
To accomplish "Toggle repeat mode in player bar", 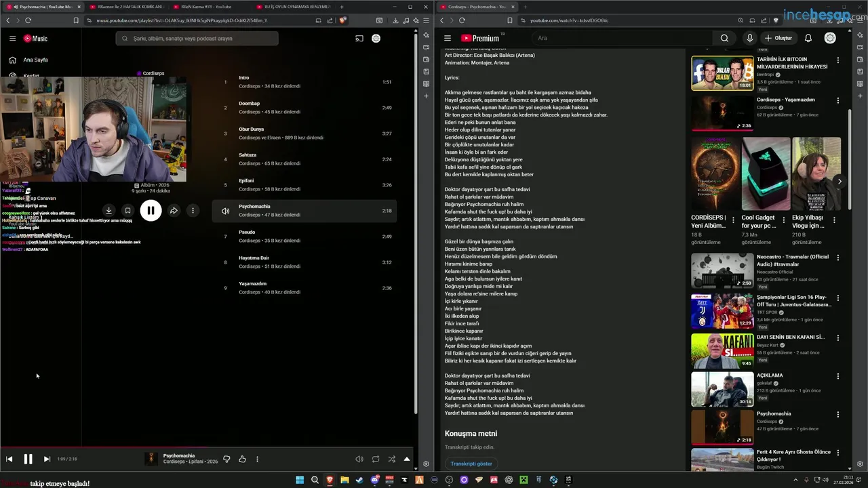I will click(376, 459).
